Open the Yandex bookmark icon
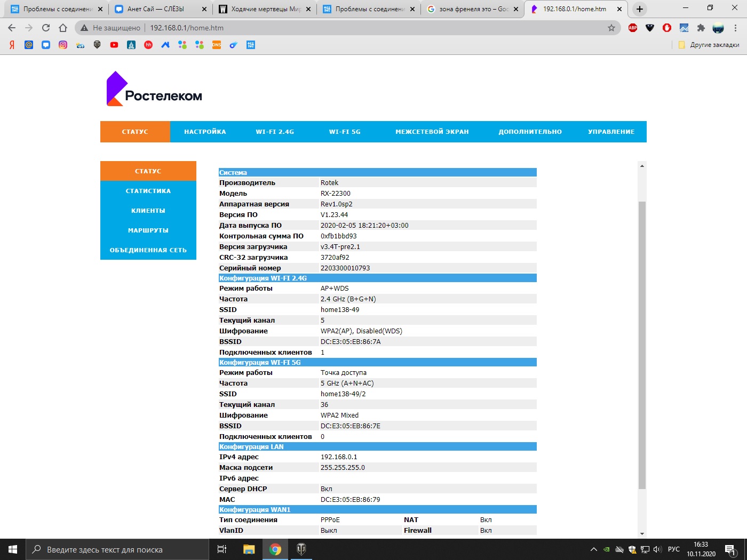This screenshot has height=560, width=747. [12, 45]
